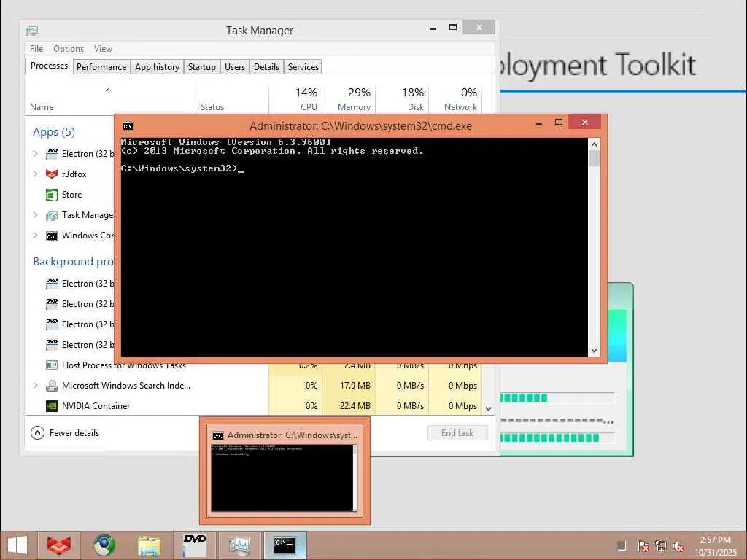Sort by the CPU column header
Image resolution: width=747 pixels, height=560 pixels.
point(296,99)
